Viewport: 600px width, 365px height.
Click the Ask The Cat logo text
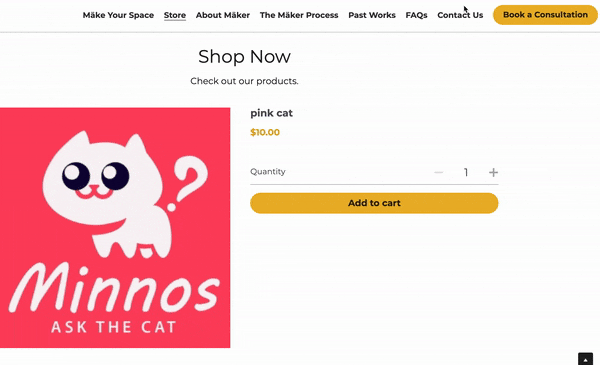pyautogui.click(x=114, y=327)
